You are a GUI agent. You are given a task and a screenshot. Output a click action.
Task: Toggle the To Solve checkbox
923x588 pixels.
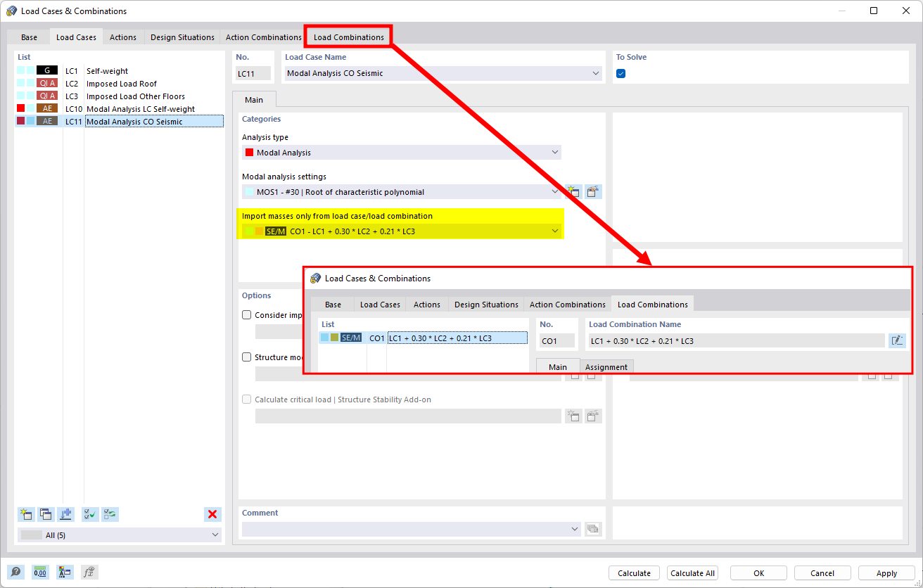[620, 73]
